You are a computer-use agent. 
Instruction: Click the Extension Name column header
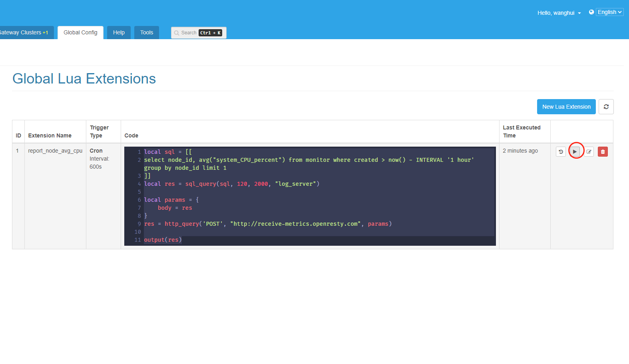click(x=50, y=135)
